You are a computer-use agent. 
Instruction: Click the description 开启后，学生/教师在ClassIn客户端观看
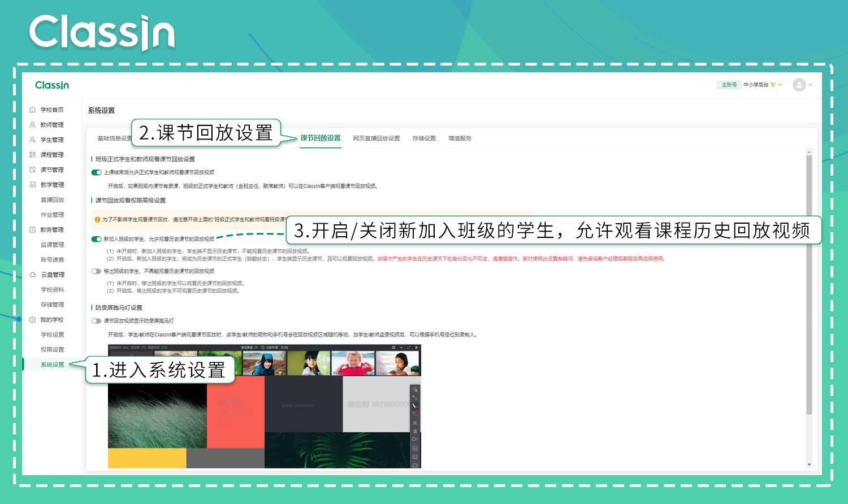coord(293,334)
